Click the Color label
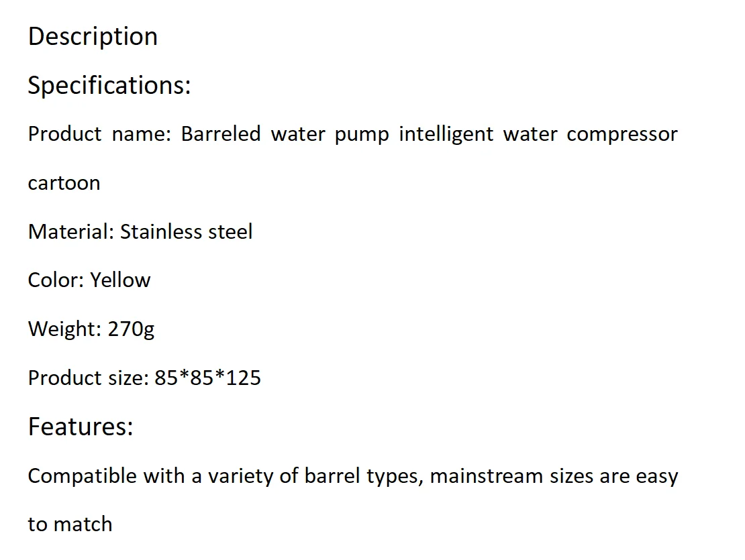 tap(56, 280)
